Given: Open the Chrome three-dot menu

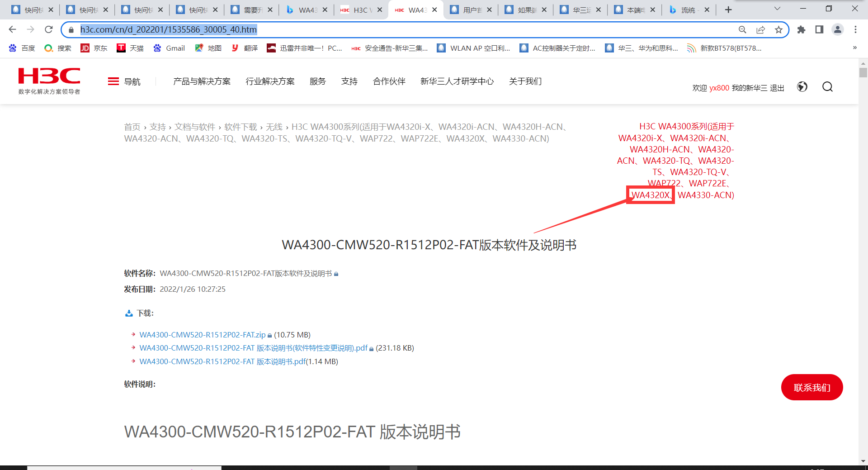Looking at the screenshot, I should 855,29.
